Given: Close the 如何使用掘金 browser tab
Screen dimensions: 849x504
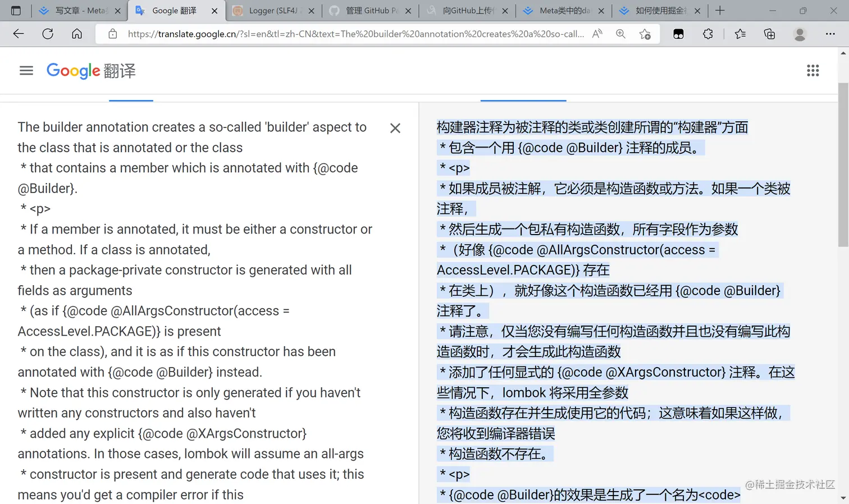Looking at the screenshot, I should 697,11.
